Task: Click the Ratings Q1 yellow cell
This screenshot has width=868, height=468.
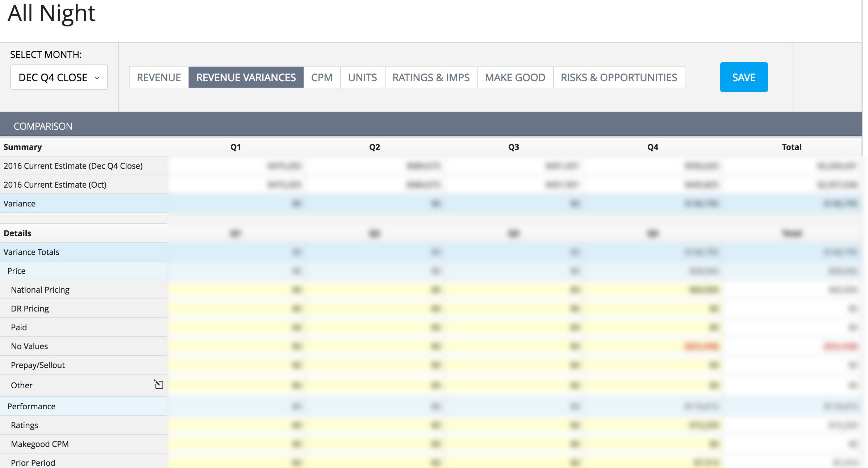Action: (235, 425)
